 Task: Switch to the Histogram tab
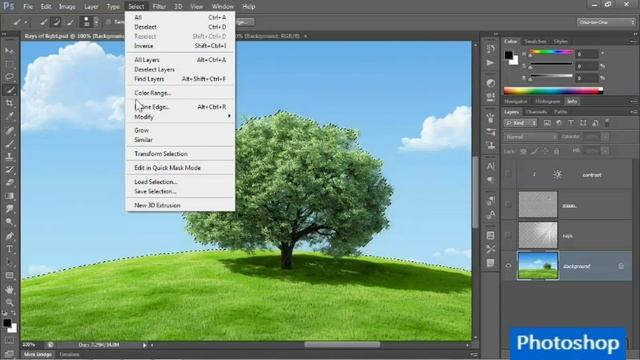[547, 102]
